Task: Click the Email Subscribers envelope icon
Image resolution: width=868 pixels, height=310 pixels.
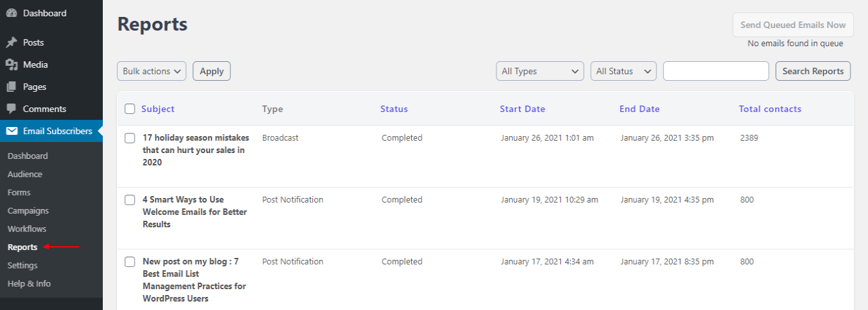Action: tap(12, 131)
